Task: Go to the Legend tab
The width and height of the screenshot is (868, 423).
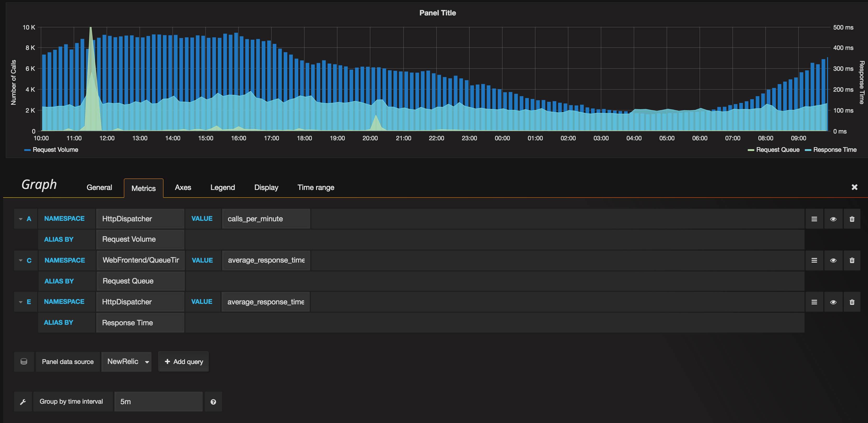Action: pyautogui.click(x=222, y=187)
